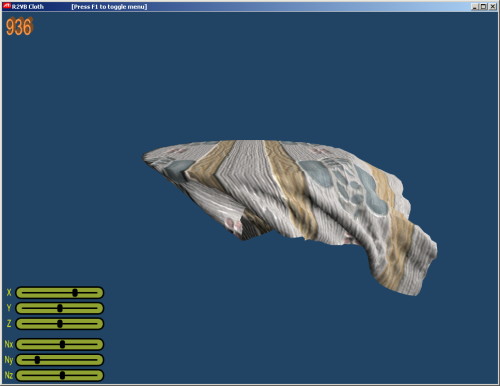Close the R2VB Cloth window
Screen dimensions: 500x386
pos(492,6)
